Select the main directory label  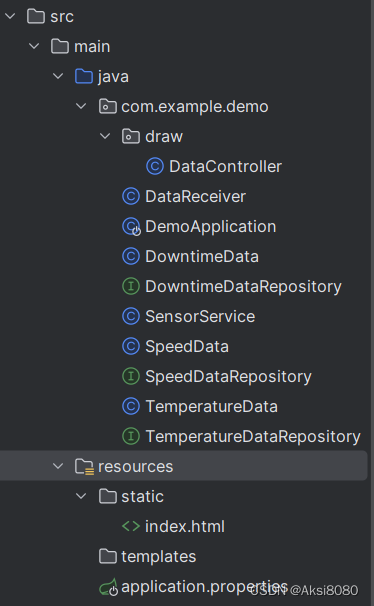click(92, 47)
